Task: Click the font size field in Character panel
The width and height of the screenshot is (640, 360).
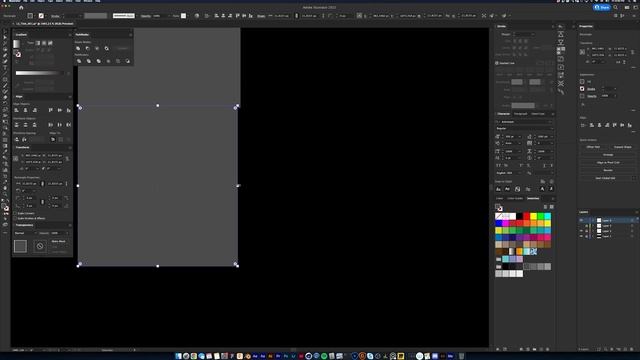Action: [510, 137]
